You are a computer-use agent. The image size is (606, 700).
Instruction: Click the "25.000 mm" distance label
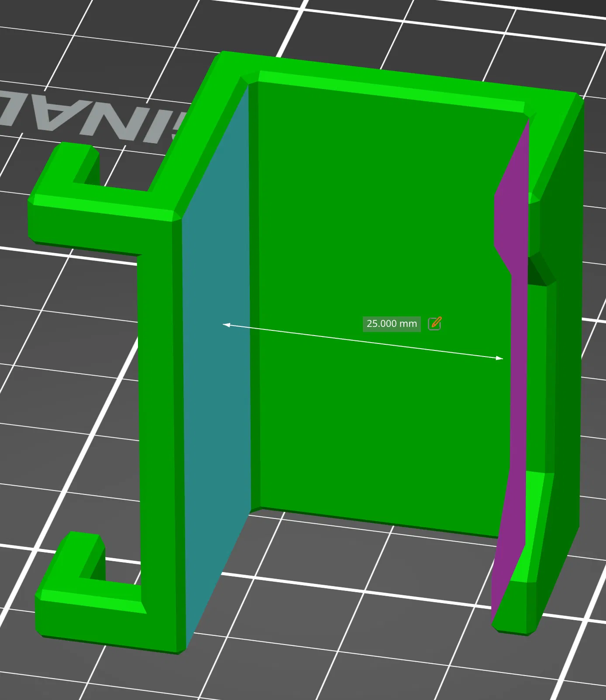click(x=392, y=324)
